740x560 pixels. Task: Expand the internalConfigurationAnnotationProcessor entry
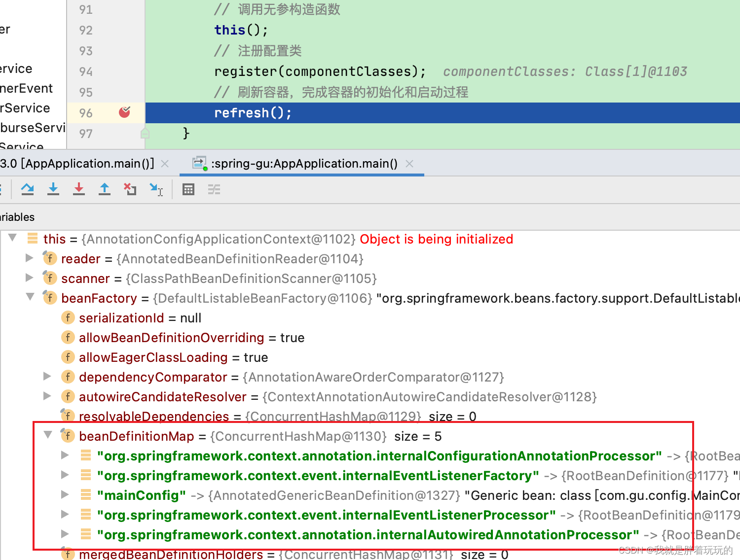[x=65, y=455]
